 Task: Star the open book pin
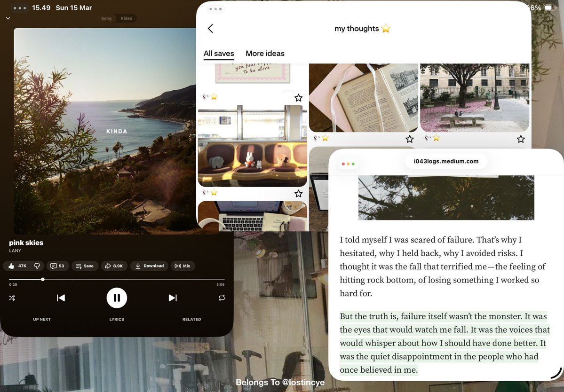(x=409, y=139)
